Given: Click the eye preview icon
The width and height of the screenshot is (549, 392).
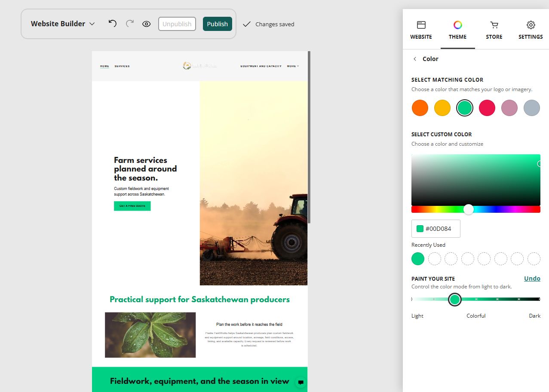Looking at the screenshot, I should click(x=146, y=24).
